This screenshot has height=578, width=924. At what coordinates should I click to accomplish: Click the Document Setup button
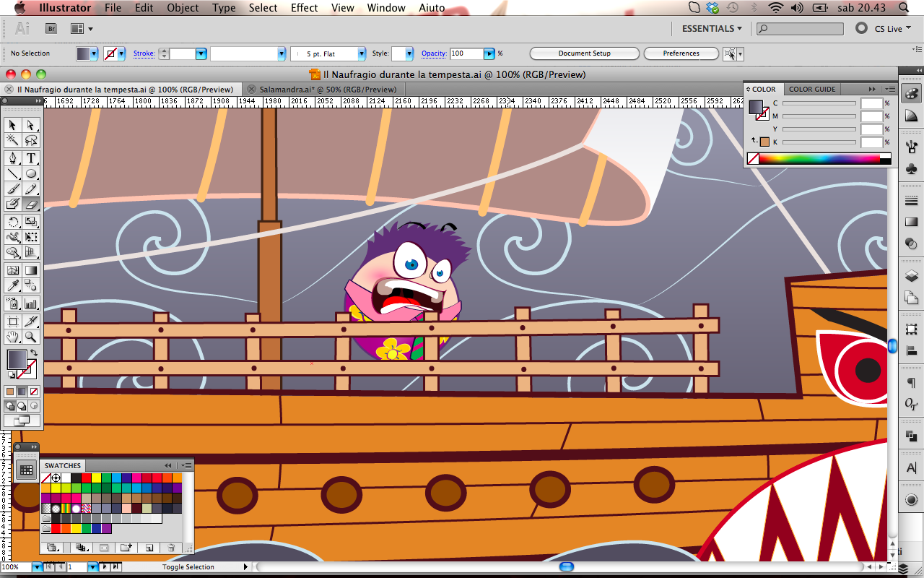pos(585,53)
